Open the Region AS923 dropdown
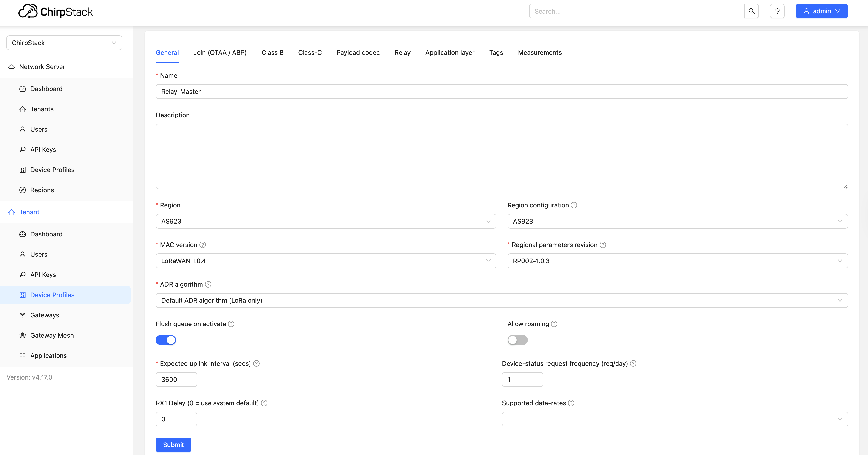The width and height of the screenshot is (868, 455). pos(326,221)
